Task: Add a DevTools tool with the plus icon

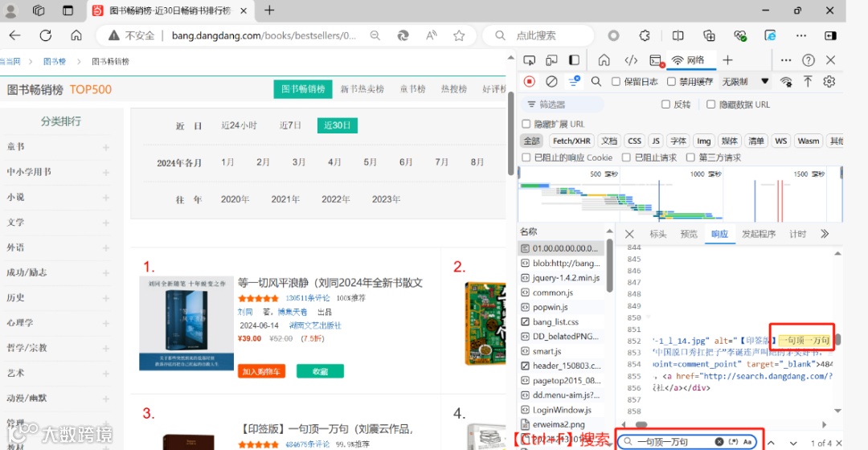Action: click(x=727, y=59)
